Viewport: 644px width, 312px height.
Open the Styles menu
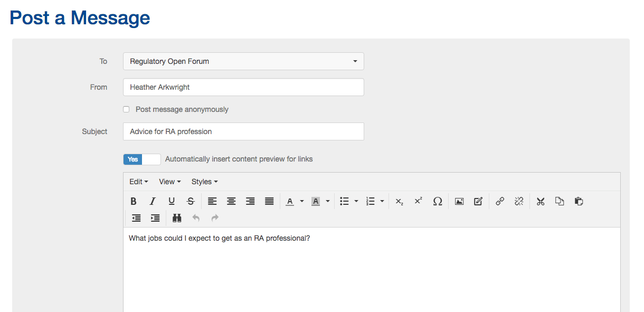pos(205,182)
